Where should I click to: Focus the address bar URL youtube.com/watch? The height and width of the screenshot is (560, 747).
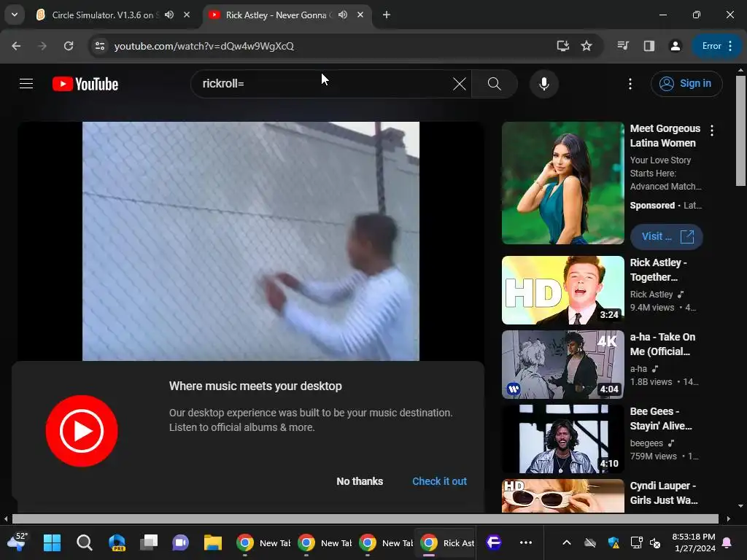(204, 46)
